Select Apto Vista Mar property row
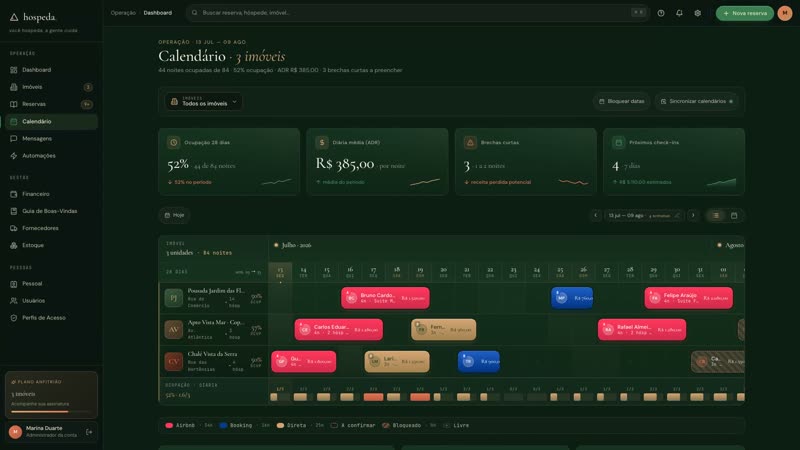Viewport: 800px width, 450px height. [214, 330]
